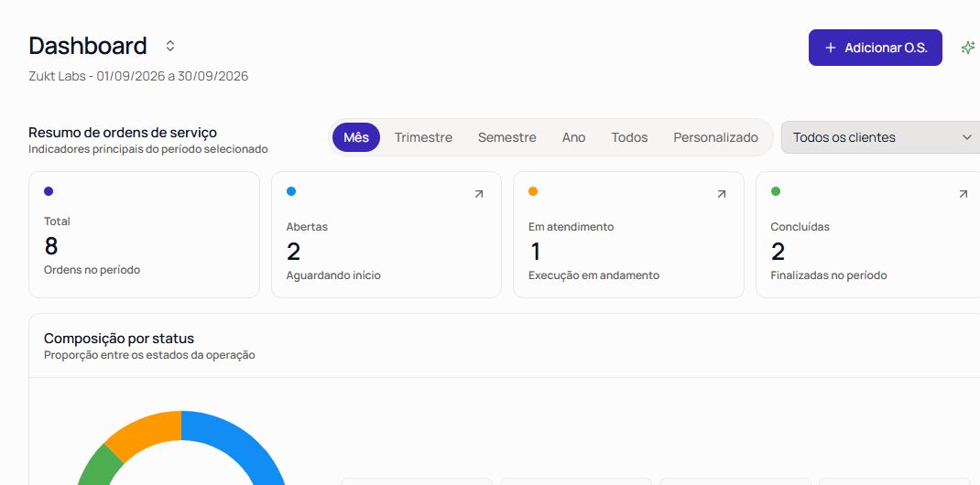Click the purple dot on Total card
Screen dimensions: 980x485
(x=49, y=191)
